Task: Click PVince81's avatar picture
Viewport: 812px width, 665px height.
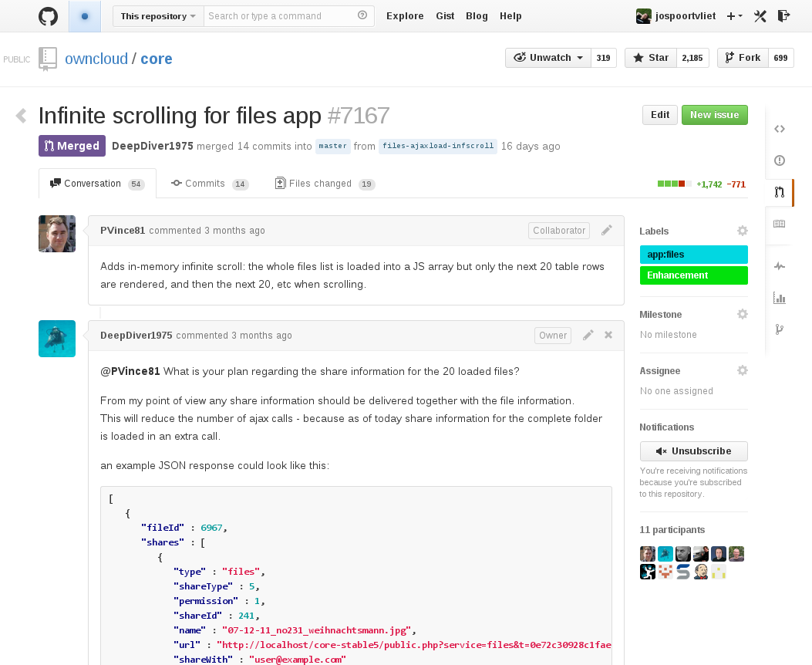Action: [x=57, y=234]
